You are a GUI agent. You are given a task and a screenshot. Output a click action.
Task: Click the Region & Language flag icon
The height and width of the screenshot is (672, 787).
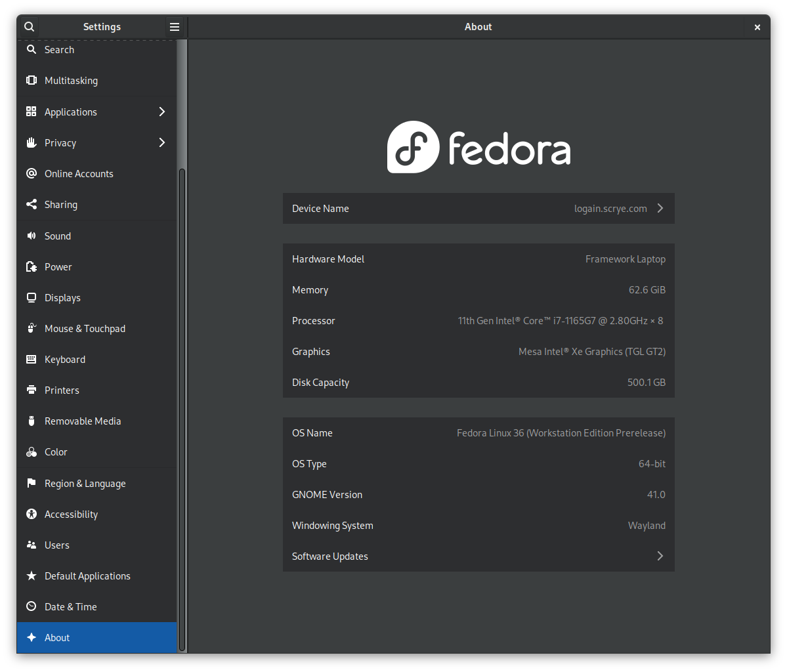(x=31, y=483)
